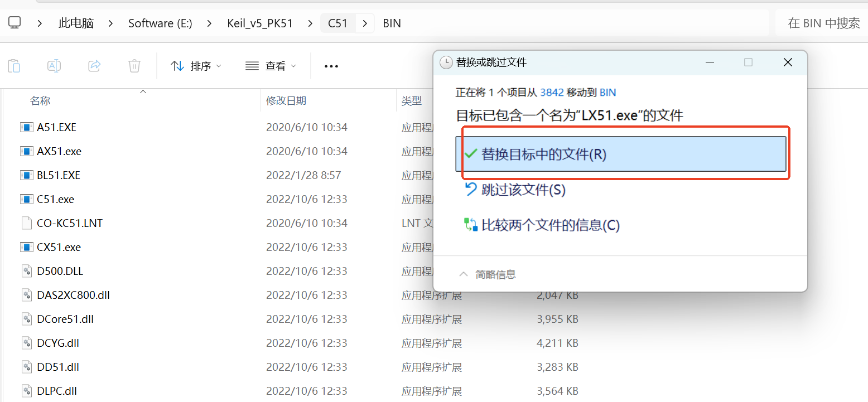
Task: Select the DCore51.dll file name
Action: point(65,319)
